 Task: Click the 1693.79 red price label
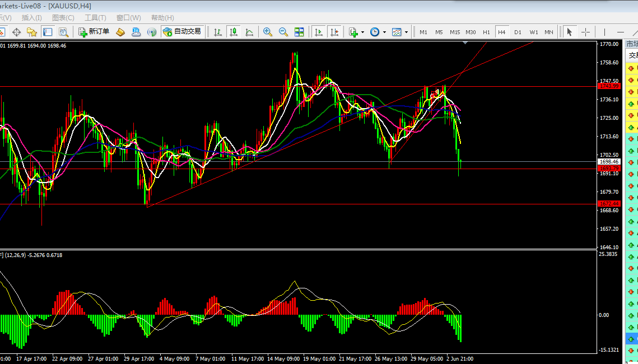tap(609, 169)
